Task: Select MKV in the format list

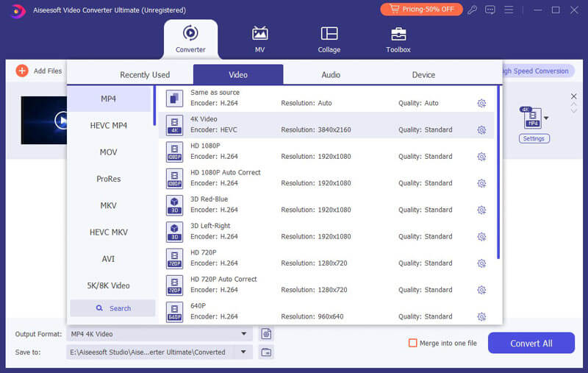Action: [x=109, y=205]
